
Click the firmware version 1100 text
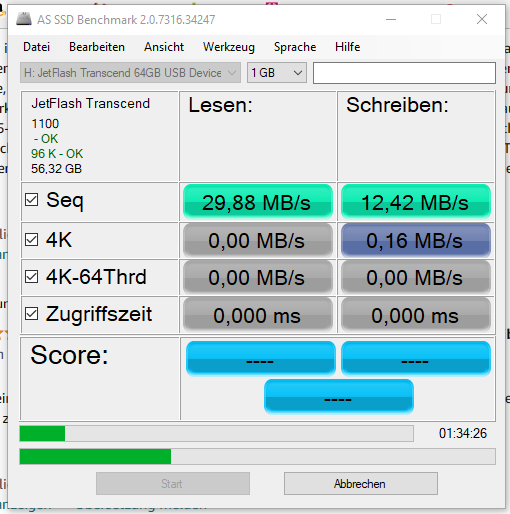(x=45, y=124)
